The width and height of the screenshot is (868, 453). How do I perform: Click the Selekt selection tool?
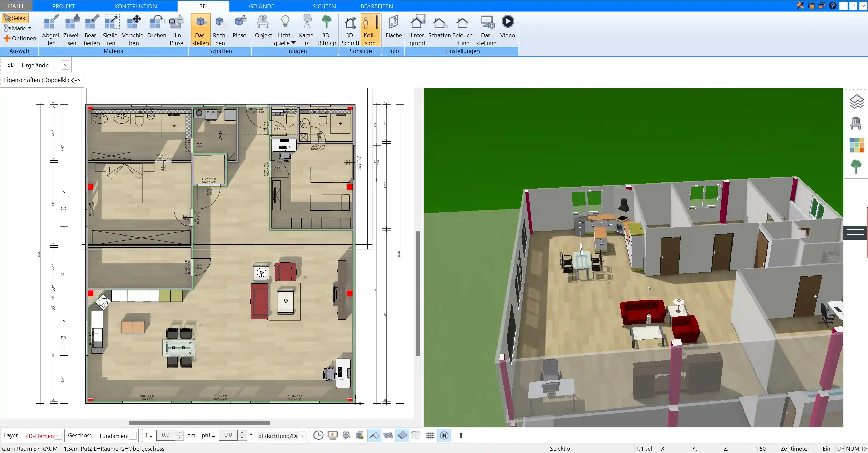tap(15, 18)
